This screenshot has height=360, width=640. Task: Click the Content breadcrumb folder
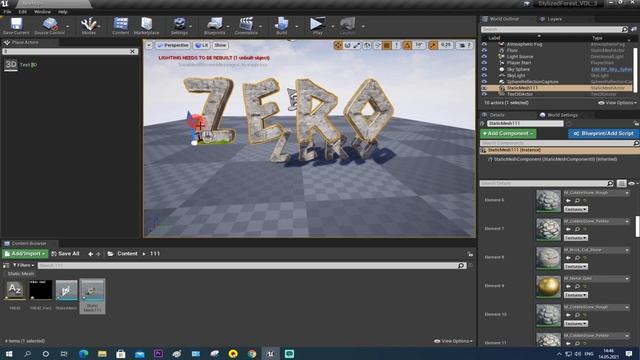click(x=127, y=254)
